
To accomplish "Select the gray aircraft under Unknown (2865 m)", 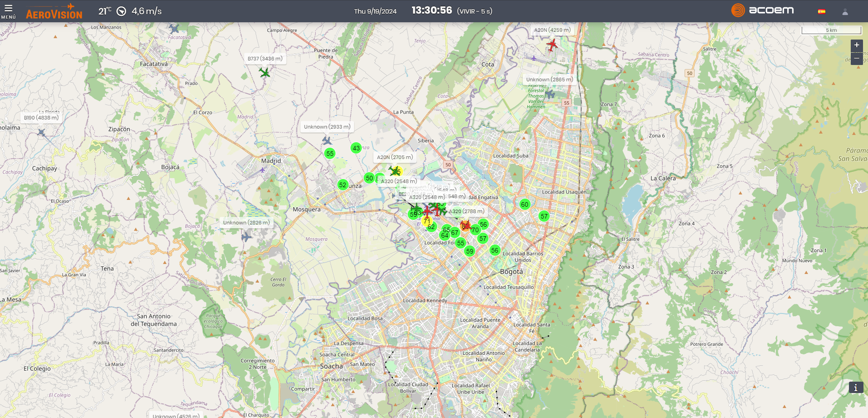I will click(x=550, y=94).
